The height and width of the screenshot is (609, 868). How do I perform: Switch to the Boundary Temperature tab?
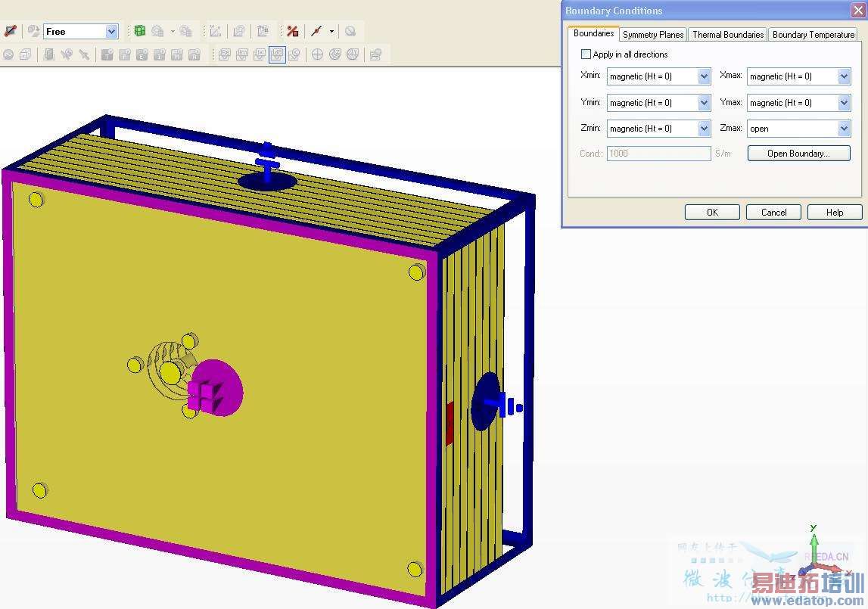click(814, 34)
